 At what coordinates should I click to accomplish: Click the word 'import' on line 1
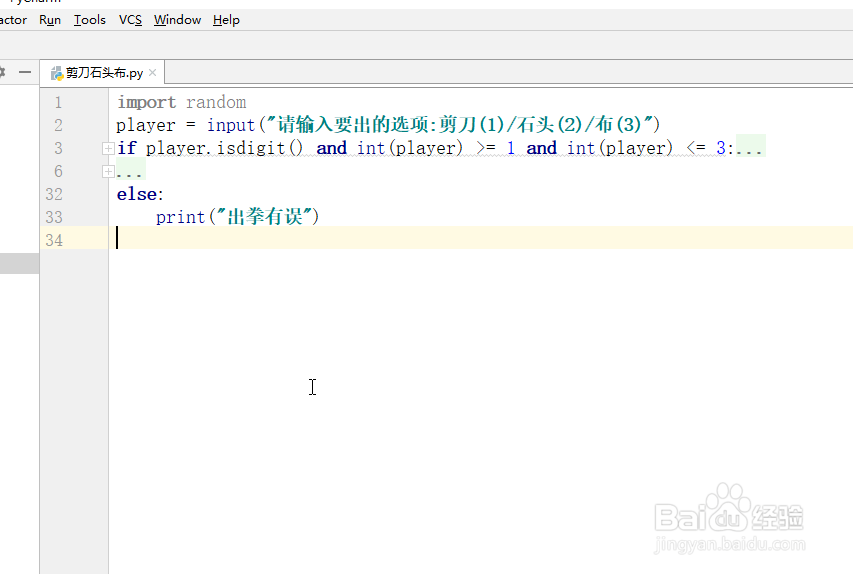click(147, 102)
